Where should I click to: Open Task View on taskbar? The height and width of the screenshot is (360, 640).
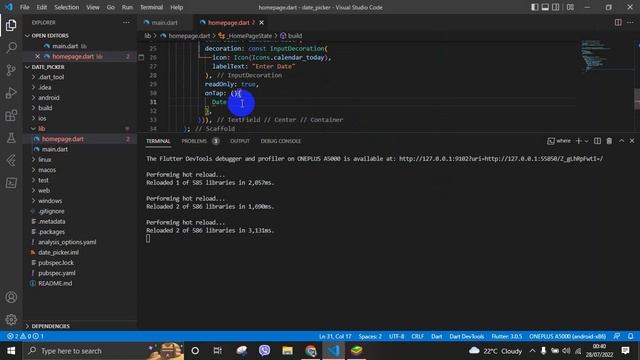(218, 351)
